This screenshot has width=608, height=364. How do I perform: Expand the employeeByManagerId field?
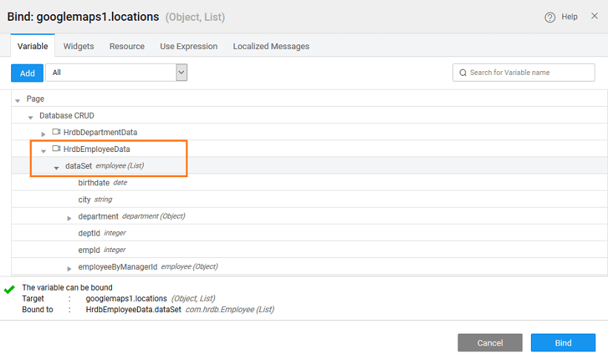click(70, 268)
